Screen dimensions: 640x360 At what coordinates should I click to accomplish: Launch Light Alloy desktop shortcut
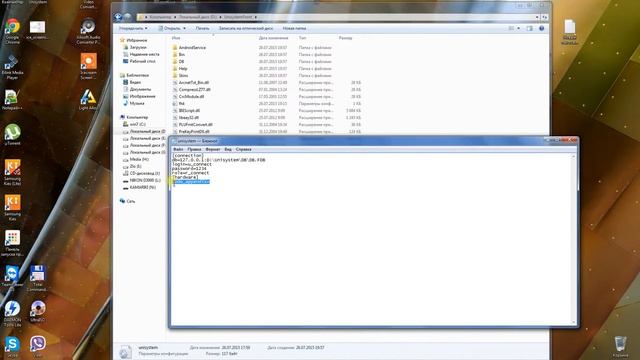pos(88,100)
